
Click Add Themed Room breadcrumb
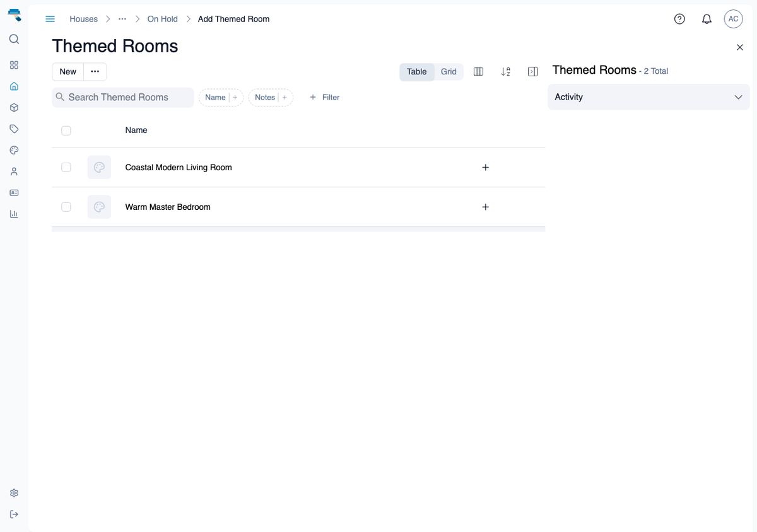coord(233,19)
